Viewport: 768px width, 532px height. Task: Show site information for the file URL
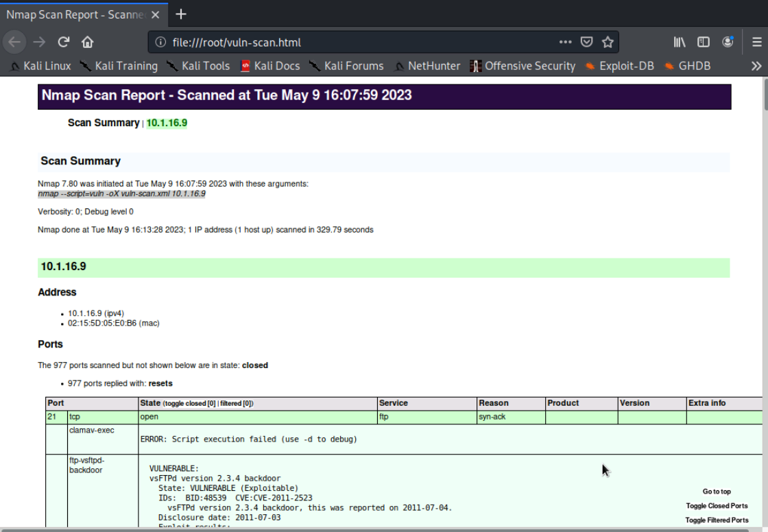coord(160,42)
